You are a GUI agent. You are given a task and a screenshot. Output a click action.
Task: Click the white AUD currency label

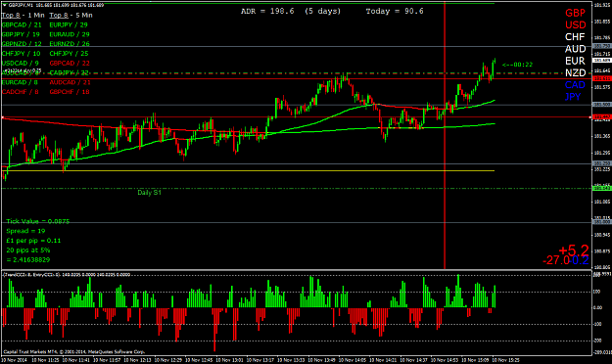point(576,49)
